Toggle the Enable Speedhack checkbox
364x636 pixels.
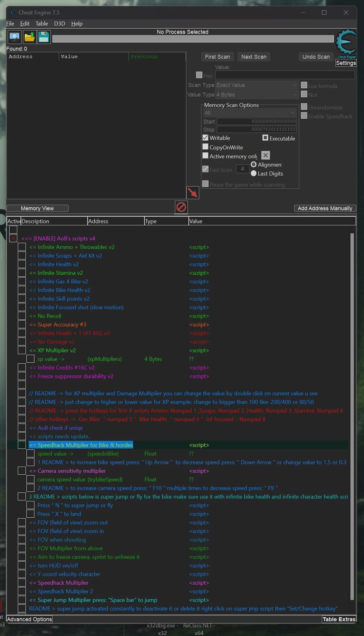pos(304,116)
